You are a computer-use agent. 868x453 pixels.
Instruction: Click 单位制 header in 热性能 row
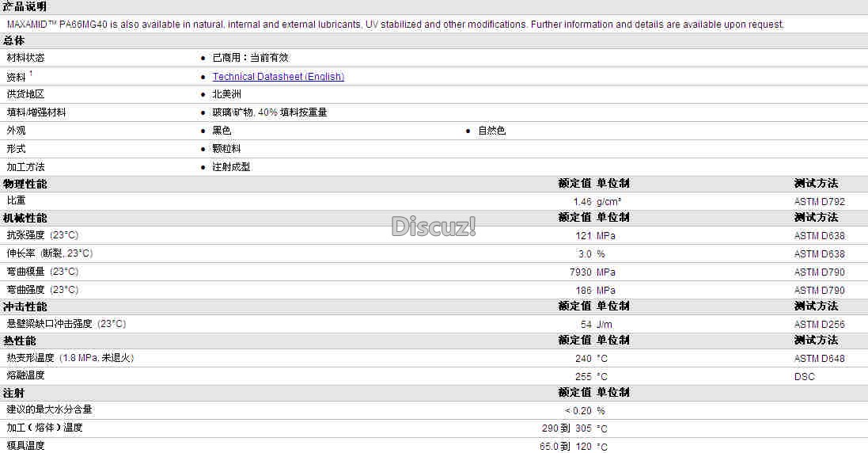(613, 341)
